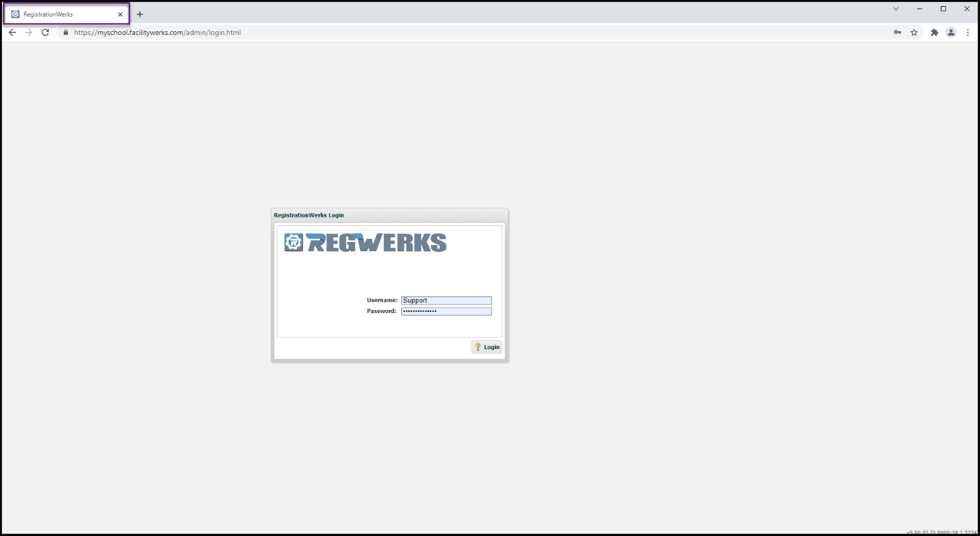Select the RegistrationWerks browser tab
980x536 pixels.
pyautogui.click(x=67, y=14)
